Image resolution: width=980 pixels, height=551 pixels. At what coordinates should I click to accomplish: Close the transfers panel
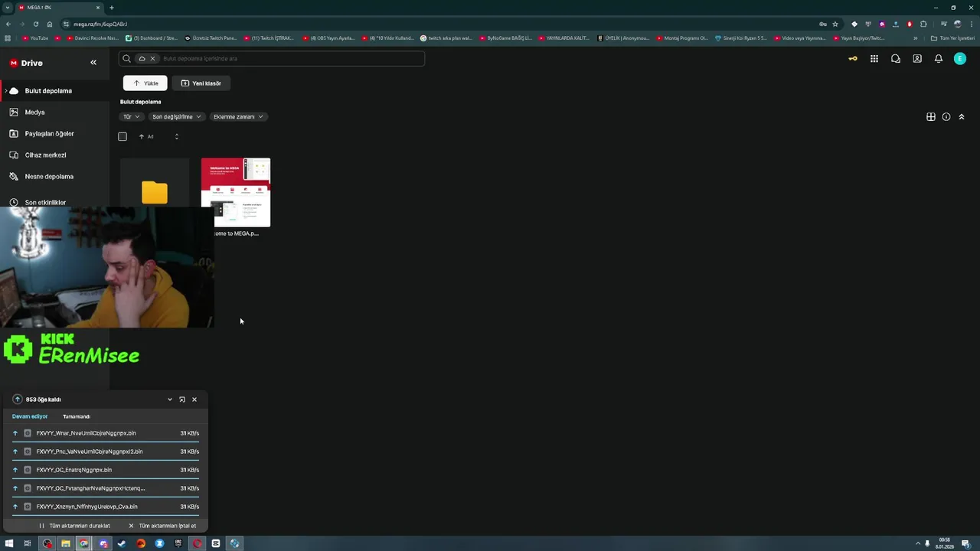194,399
